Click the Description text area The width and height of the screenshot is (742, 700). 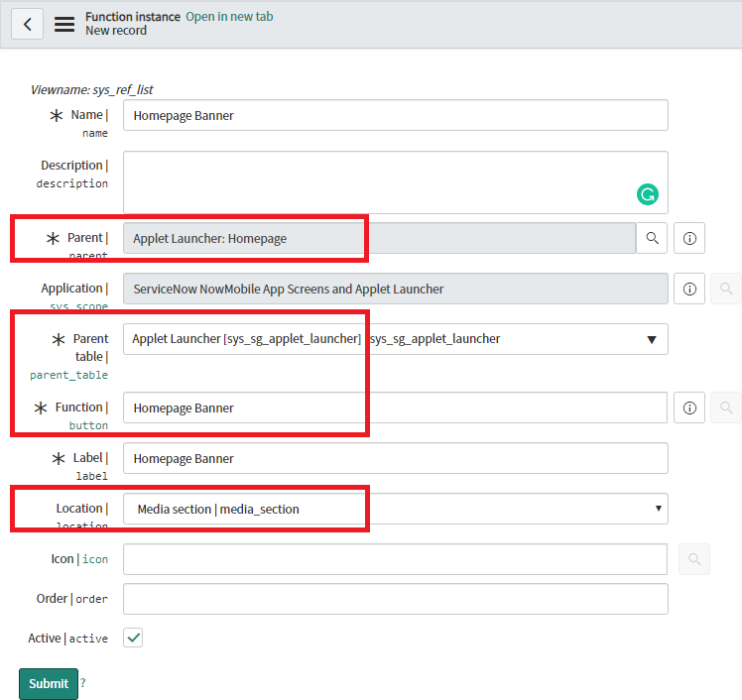point(396,182)
